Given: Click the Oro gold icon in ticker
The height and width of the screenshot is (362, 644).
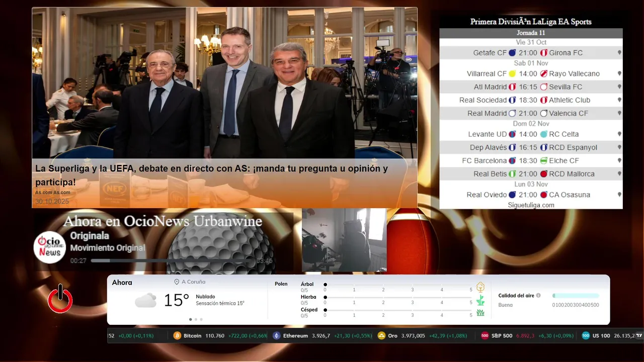Looking at the screenshot, I should tap(381, 336).
